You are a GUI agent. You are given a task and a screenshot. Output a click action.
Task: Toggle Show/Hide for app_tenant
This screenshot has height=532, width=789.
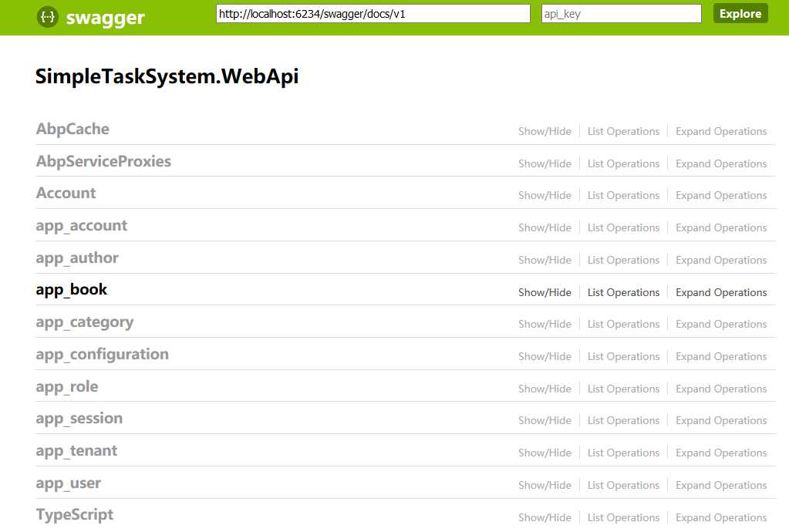(545, 453)
